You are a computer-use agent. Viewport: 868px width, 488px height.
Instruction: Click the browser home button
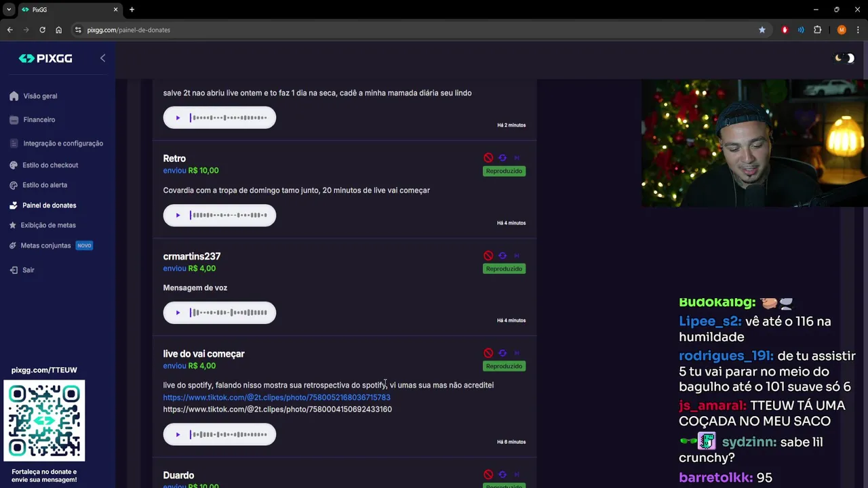point(58,30)
